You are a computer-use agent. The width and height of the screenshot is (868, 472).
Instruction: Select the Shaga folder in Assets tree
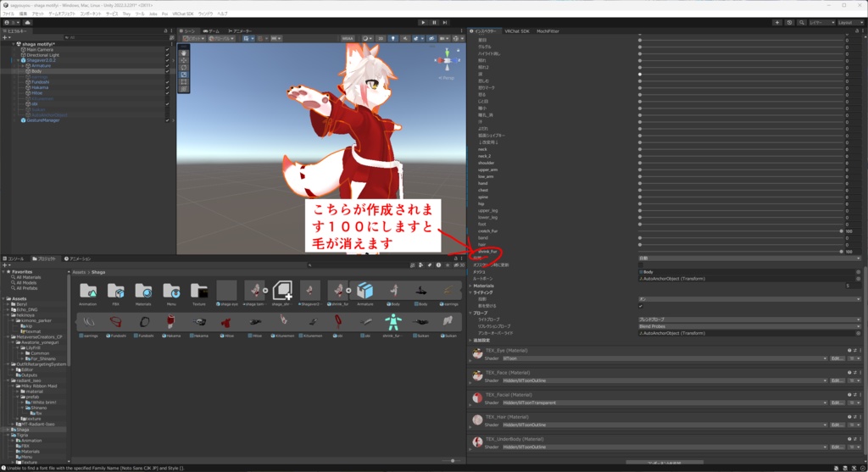coord(22,430)
